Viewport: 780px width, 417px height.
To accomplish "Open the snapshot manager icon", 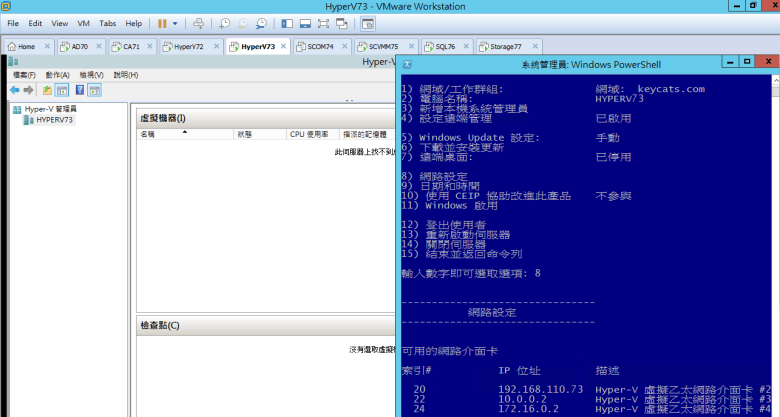I will pyautogui.click(x=261, y=22).
